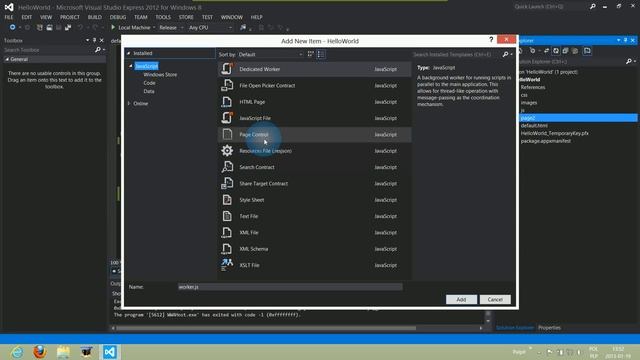Image resolution: width=640 pixels, height=360 pixels.
Task: Collapse the JavaScript tree node
Action: pyautogui.click(x=131, y=66)
